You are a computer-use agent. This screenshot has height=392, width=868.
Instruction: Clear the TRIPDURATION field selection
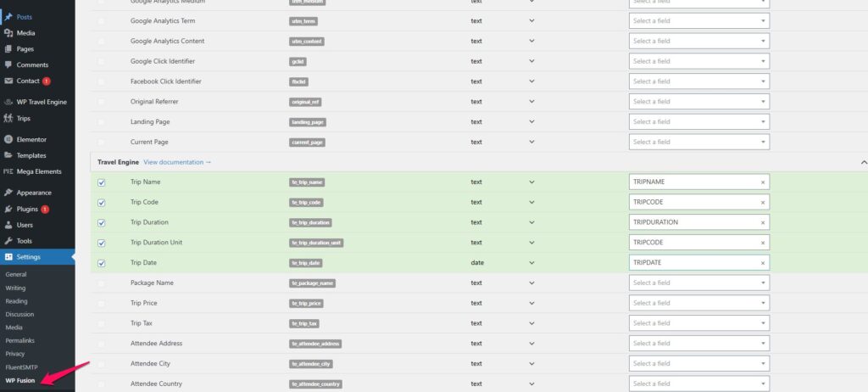[762, 223]
